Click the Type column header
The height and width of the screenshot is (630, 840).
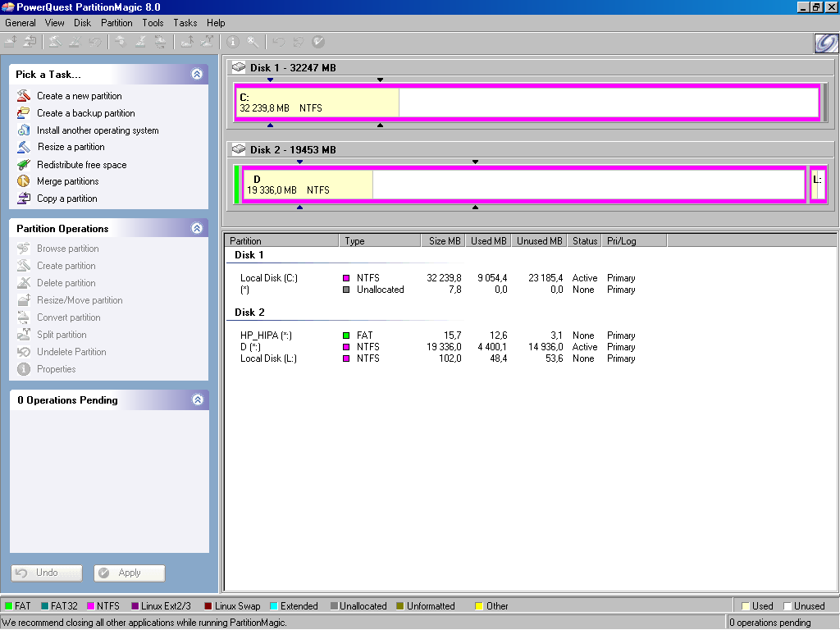381,241
